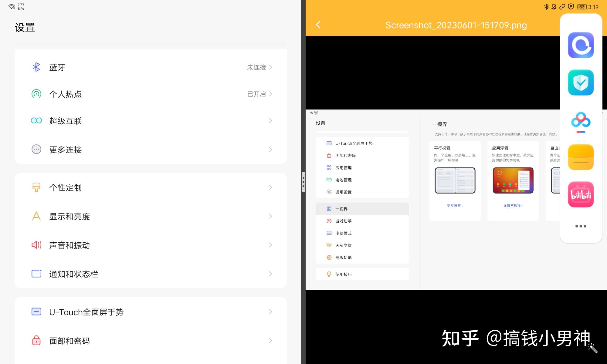Screen dimensions: 607x364
Task: Expand 更多连接 with its arrow
Action: pos(270,149)
